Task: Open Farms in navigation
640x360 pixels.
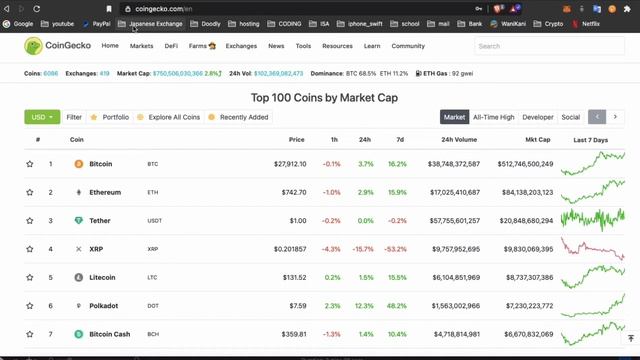Action: point(202,46)
